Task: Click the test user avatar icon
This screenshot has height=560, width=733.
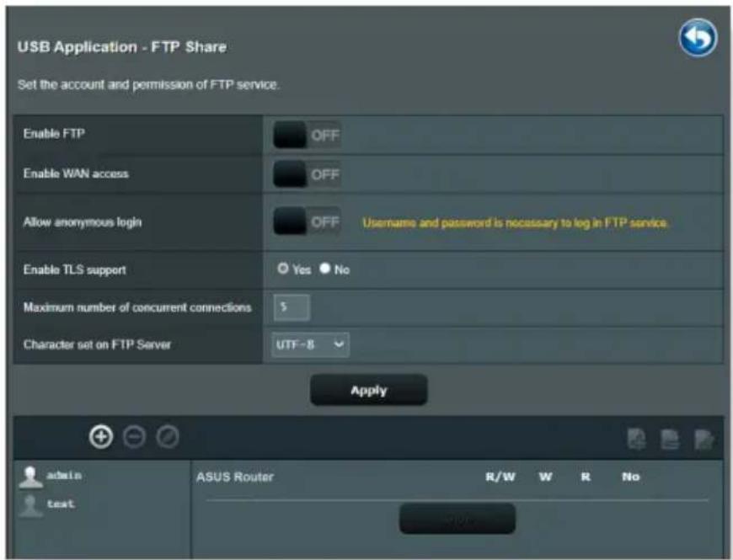Action: 30,506
